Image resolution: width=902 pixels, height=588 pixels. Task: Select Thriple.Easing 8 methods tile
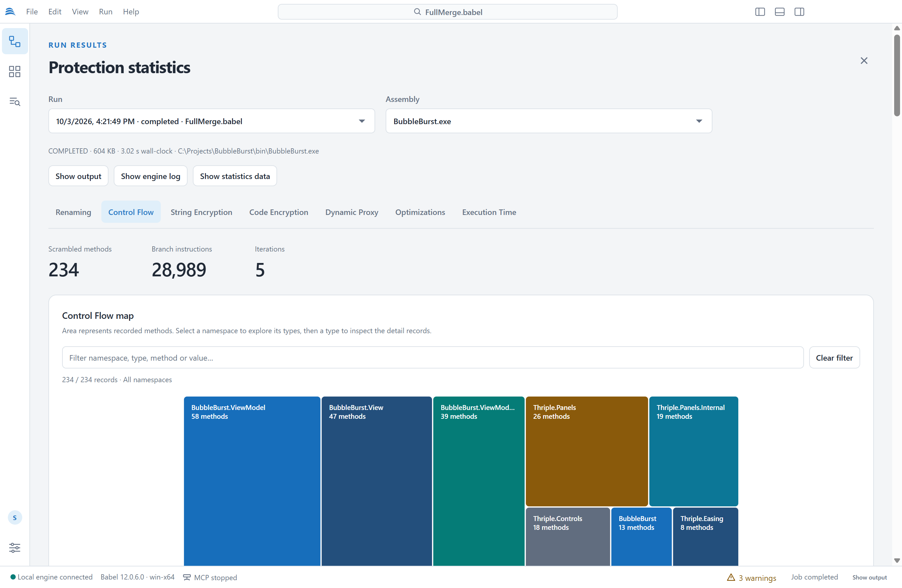pos(705,537)
